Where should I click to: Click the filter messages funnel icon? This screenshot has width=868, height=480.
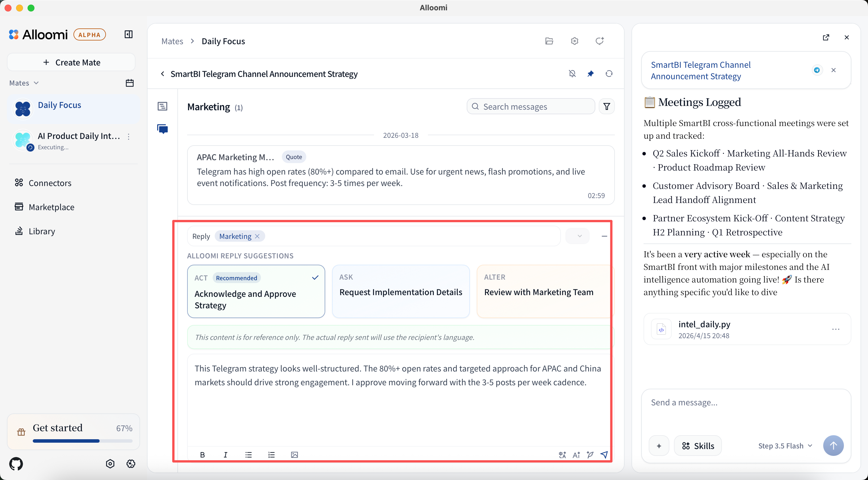pyautogui.click(x=607, y=107)
